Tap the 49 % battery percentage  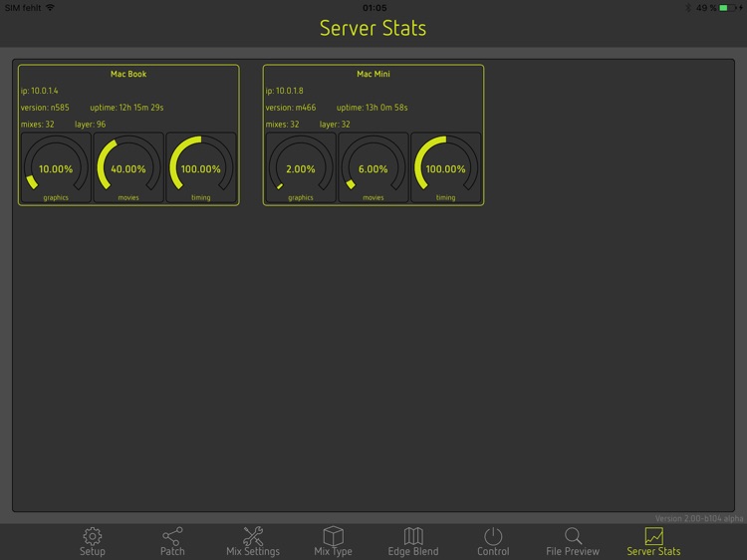[x=706, y=8]
